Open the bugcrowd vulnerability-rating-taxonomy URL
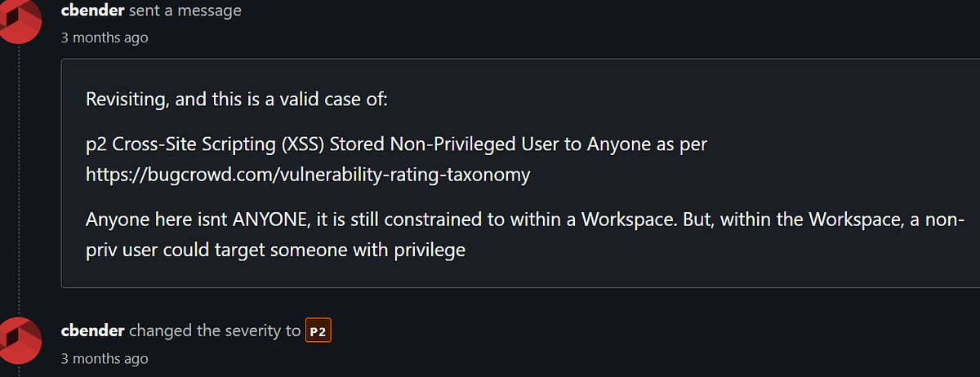The height and width of the screenshot is (377, 980). click(x=309, y=174)
